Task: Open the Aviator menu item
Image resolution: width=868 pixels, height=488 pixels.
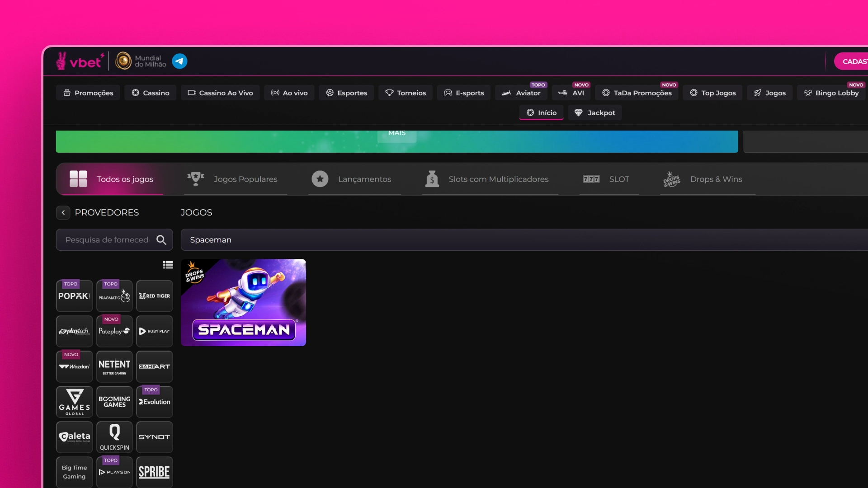Action: coord(521,93)
